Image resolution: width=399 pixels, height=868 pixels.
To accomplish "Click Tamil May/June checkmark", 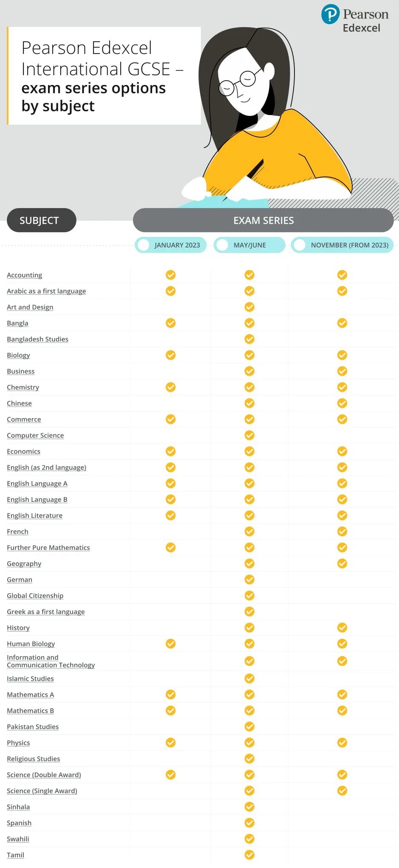I will (249, 854).
